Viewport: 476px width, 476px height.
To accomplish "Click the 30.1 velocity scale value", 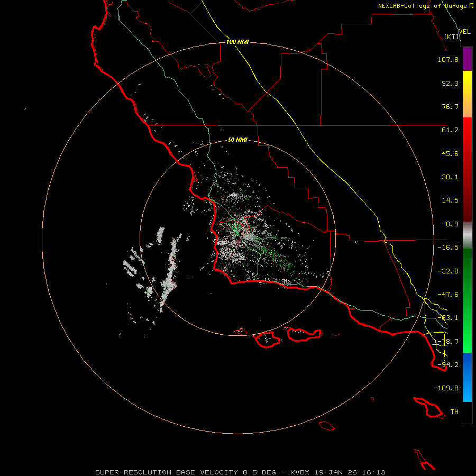I will pos(450,177).
